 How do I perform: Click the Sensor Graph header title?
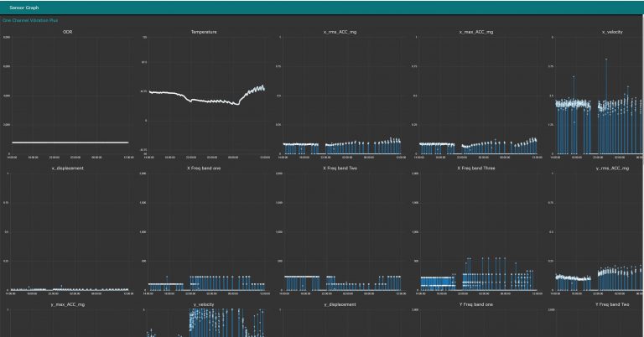point(27,8)
